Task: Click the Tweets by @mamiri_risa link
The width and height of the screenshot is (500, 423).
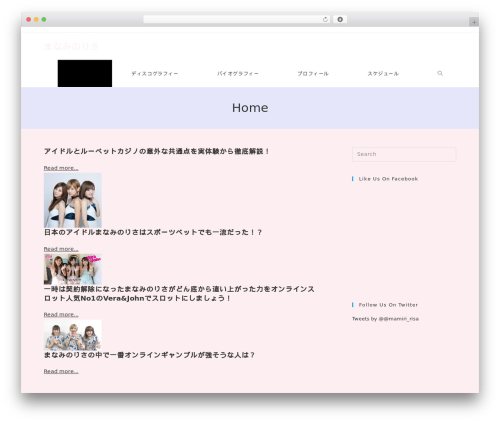Action: pos(385,319)
